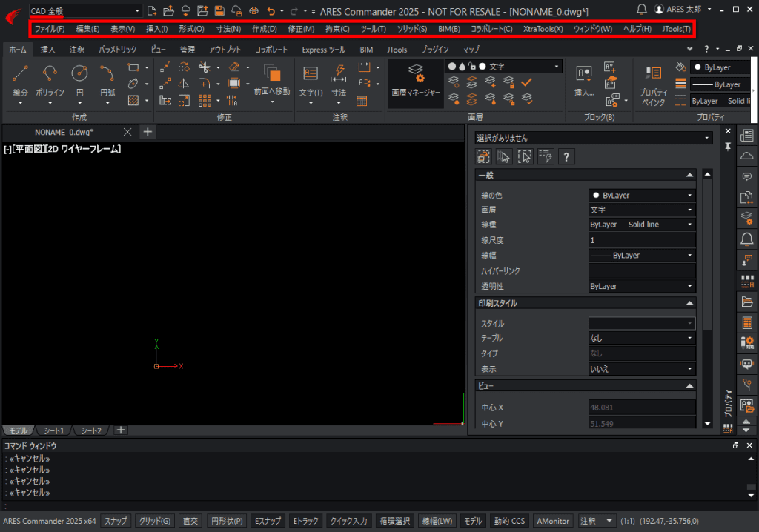Click the help question mark icon in properties panel

coord(566,156)
